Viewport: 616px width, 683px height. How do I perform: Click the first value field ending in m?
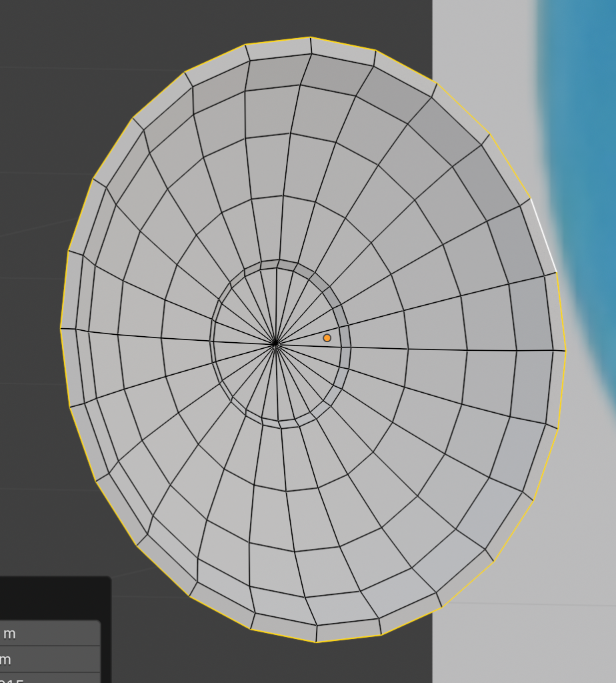click(x=50, y=633)
